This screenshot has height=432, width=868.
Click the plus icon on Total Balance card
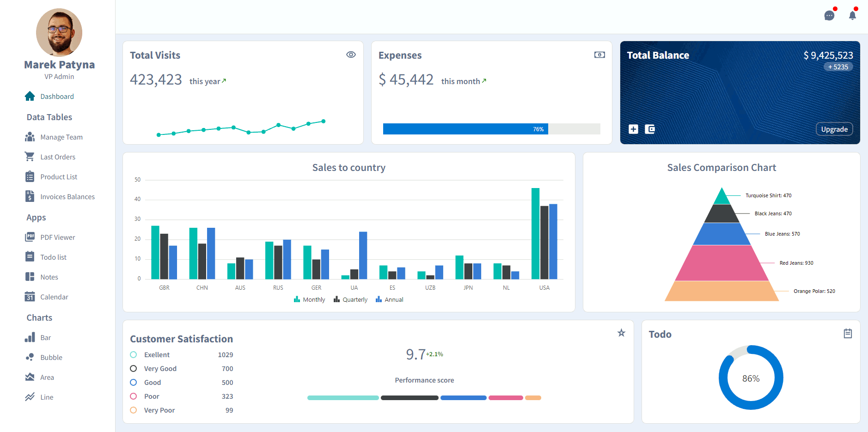pyautogui.click(x=633, y=129)
